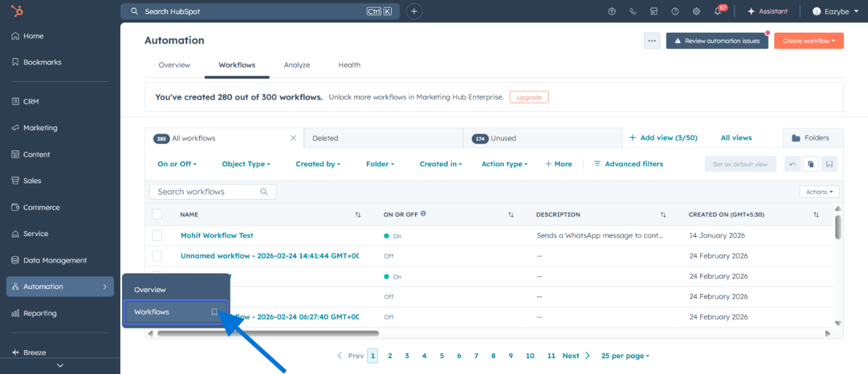Switch to the Analyze tab

click(x=297, y=65)
